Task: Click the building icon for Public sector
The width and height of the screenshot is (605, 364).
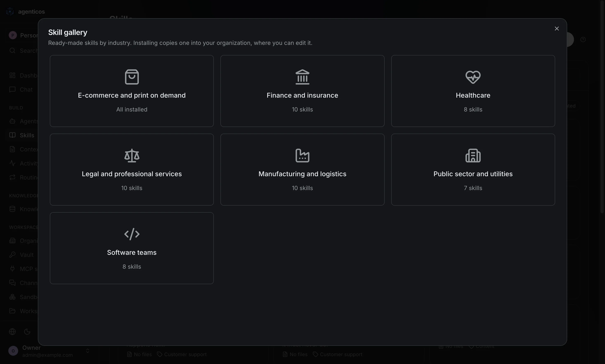Action: [x=473, y=156]
